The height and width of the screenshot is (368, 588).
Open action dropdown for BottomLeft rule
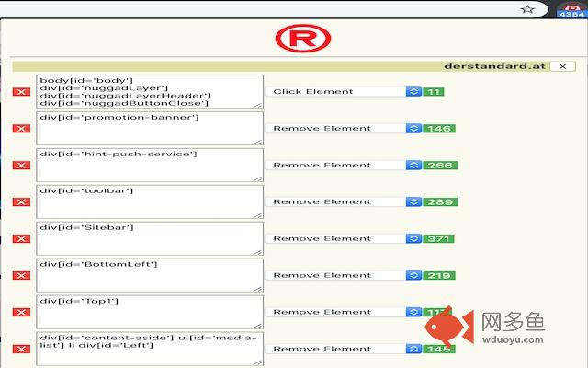coord(344,276)
